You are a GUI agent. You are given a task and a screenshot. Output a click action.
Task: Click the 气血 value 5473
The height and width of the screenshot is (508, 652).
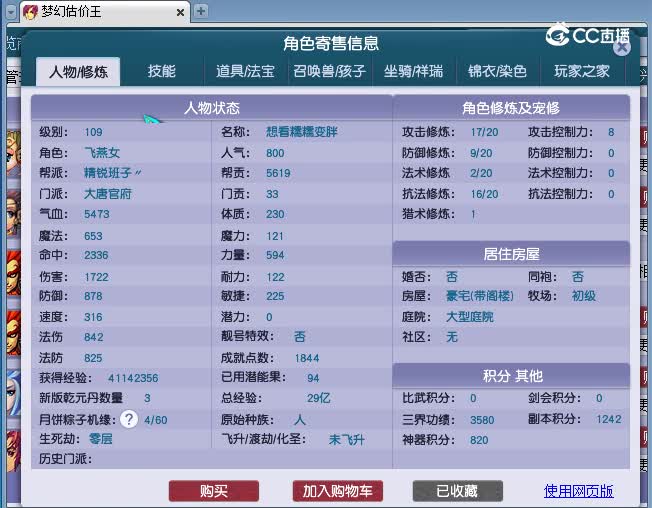click(x=97, y=214)
